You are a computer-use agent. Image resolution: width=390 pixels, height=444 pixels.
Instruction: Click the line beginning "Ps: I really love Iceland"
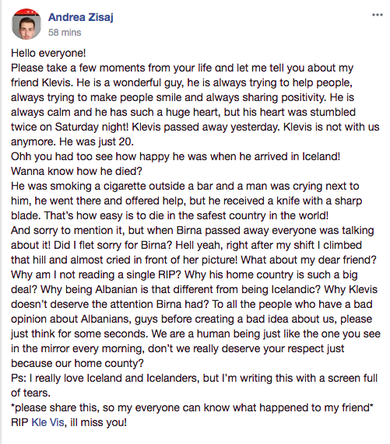194,378
